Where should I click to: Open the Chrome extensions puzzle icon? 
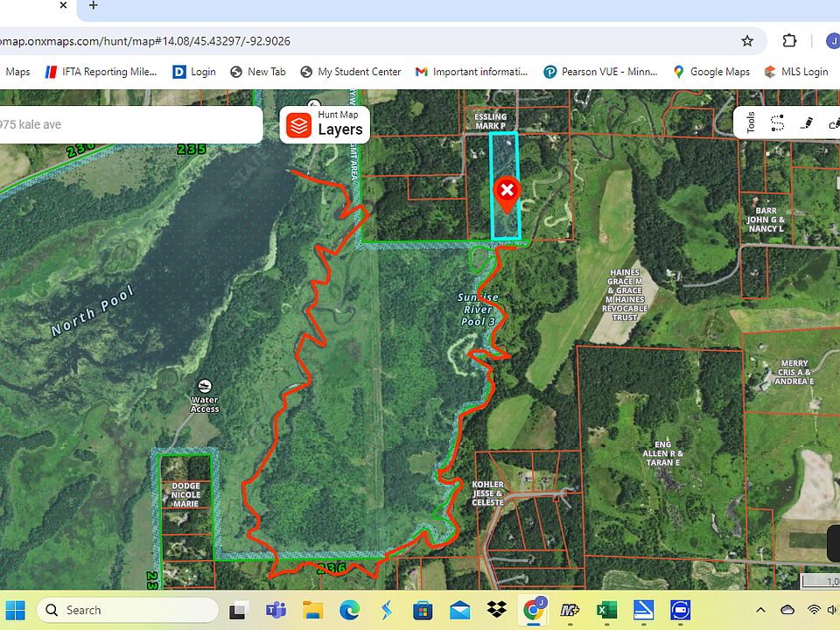[789, 41]
